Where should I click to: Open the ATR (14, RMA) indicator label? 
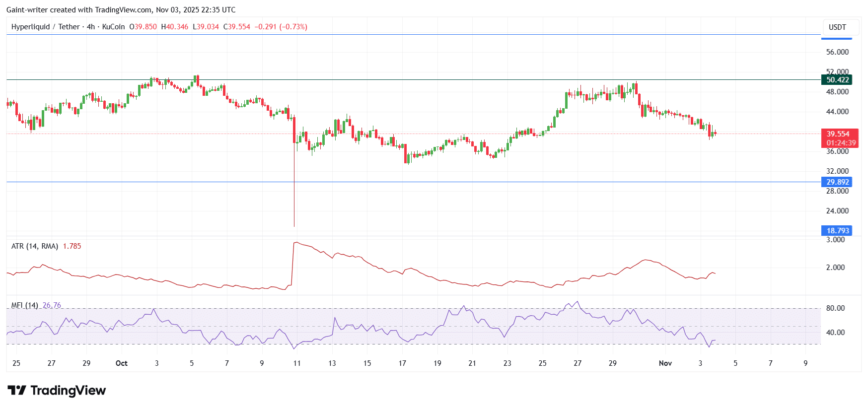[35, 246]
